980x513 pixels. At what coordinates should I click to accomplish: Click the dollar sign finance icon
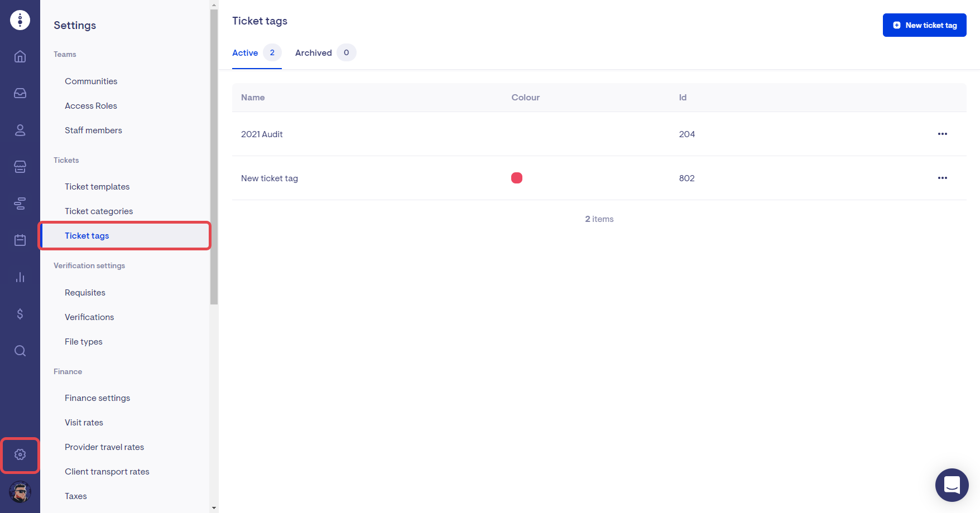pos(20,314)
